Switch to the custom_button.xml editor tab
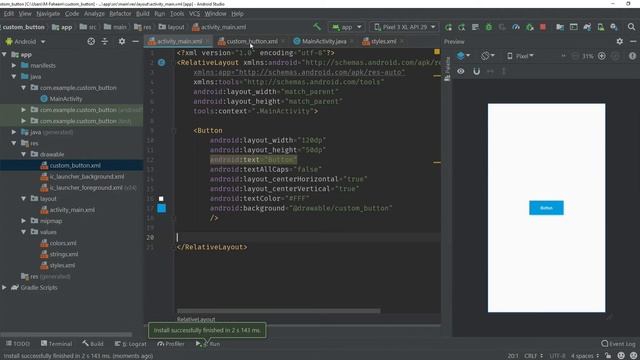The image size is (640, 360). [252, 41]
